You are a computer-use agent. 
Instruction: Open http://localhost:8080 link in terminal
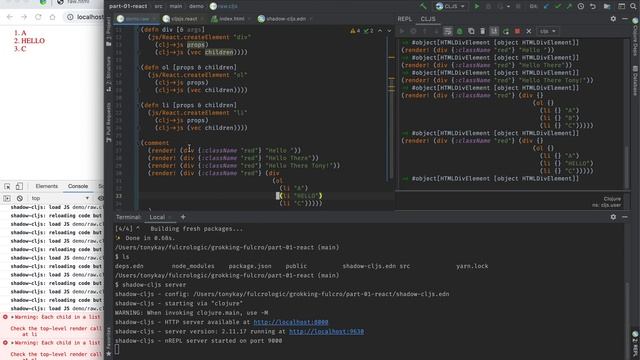[291, 322]
